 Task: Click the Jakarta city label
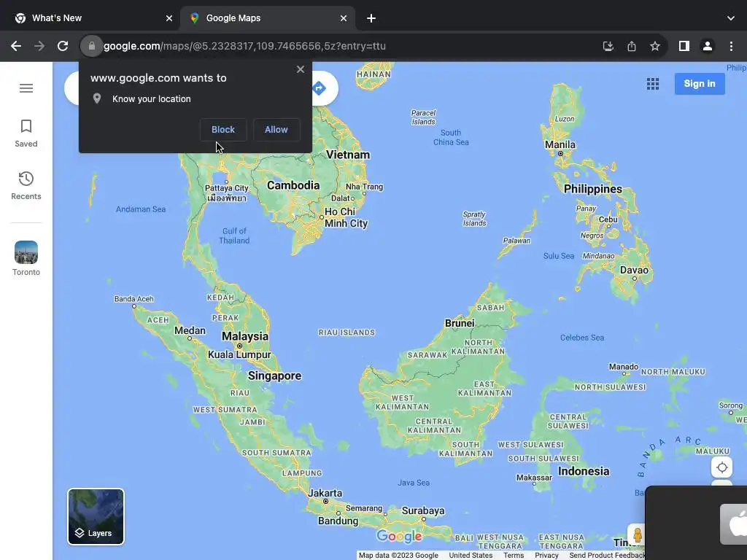325,494
